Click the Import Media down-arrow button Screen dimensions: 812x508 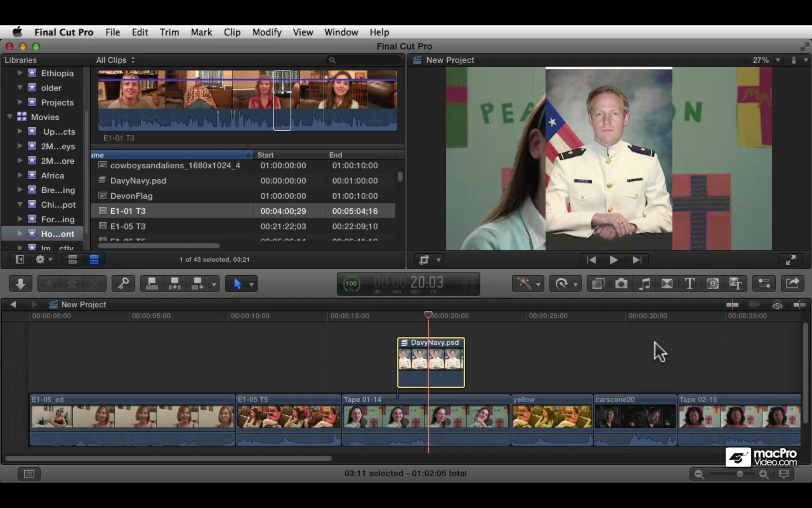click(x=21, y=284)
